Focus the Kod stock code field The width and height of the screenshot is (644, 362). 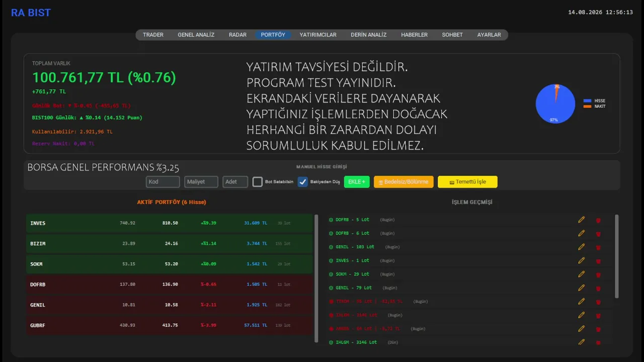click(163, 182)
